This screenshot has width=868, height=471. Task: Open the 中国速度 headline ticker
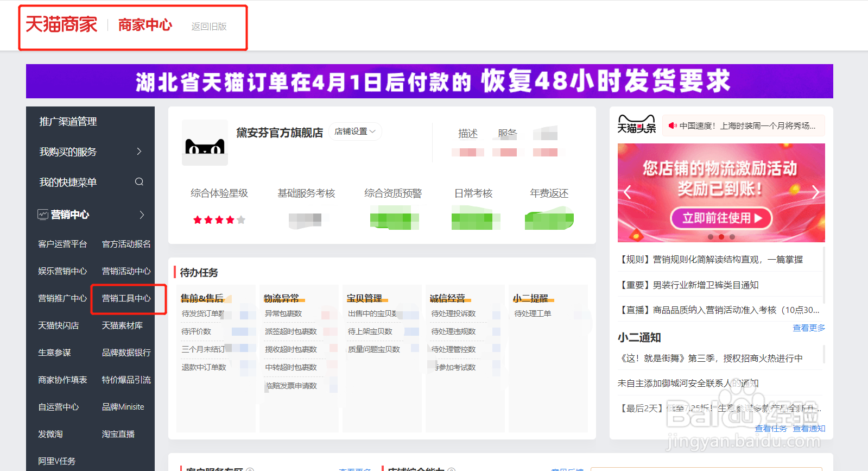point(747,126)
